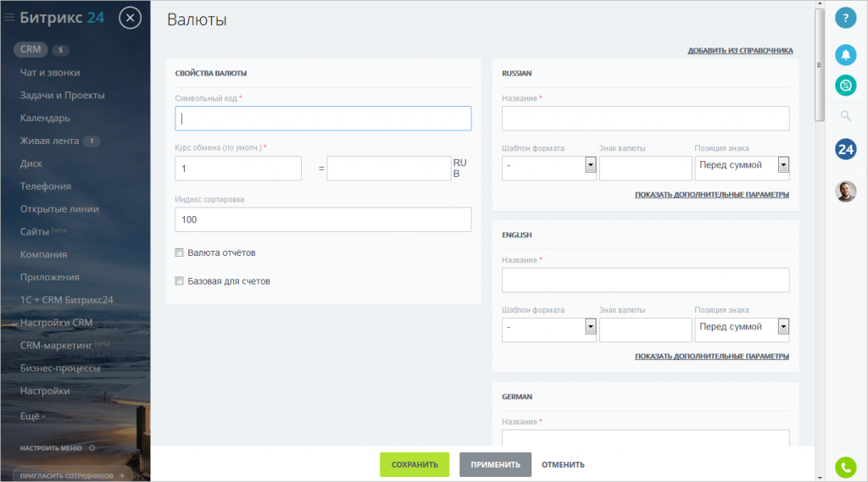Open the notifications bell icon
Screen dimensions: 868x482
coord(845,54)
